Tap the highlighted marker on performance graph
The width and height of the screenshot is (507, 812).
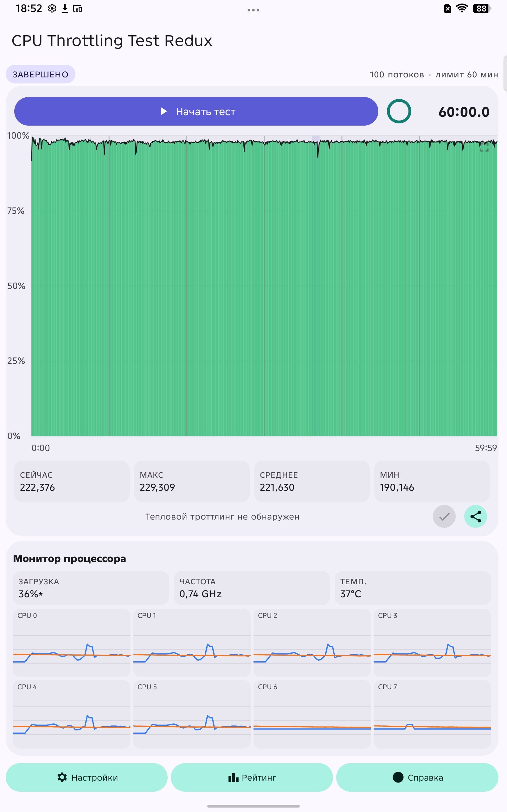tap(316, 139)
